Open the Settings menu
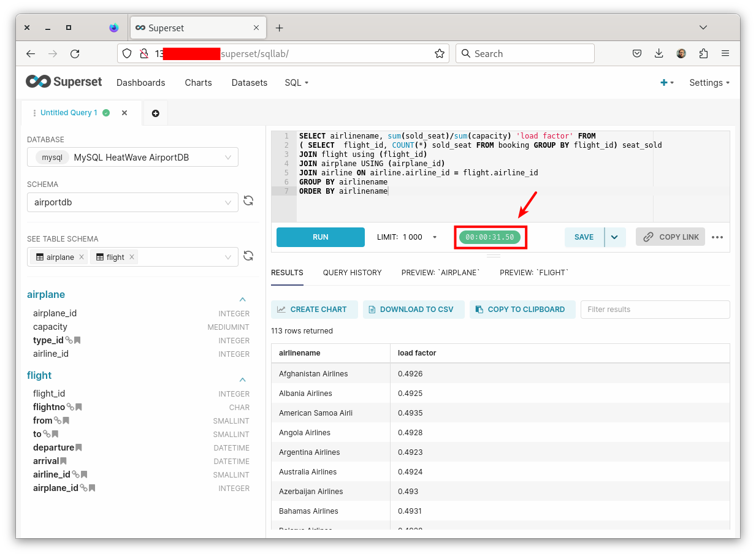 click(x=709, y=83)
